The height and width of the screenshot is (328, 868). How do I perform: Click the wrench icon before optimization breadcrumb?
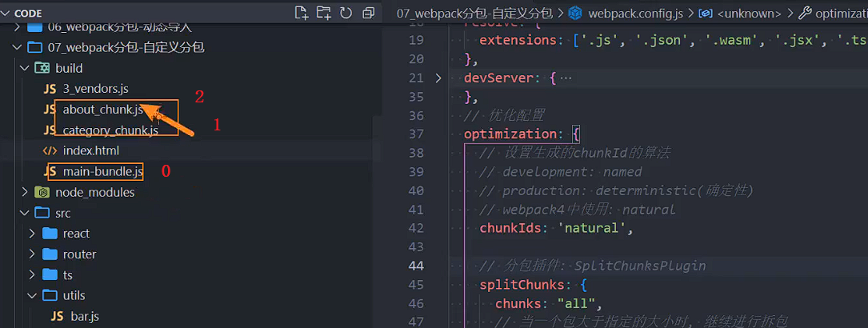(805, 13)
